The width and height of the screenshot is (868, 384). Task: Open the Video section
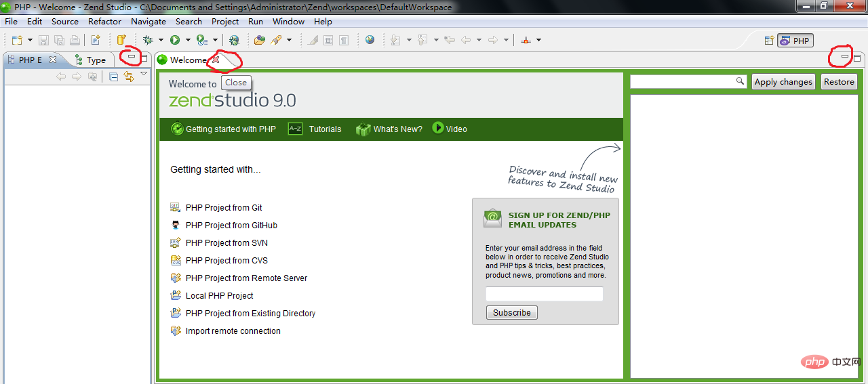(x=450, y=128)
